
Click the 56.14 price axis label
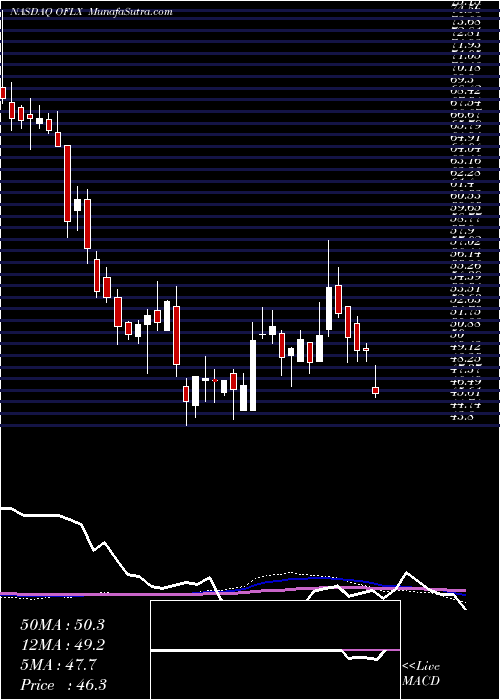pyautogui.click(x=464, y=254)
